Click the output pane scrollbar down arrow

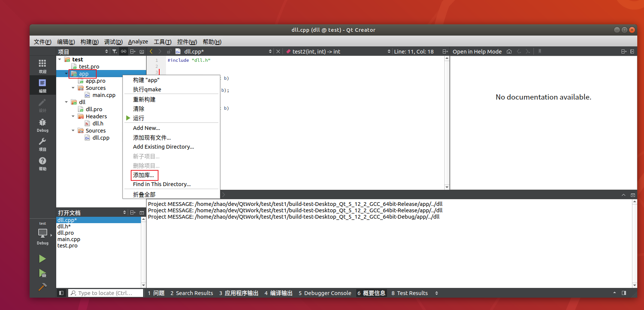pos(634,285)
